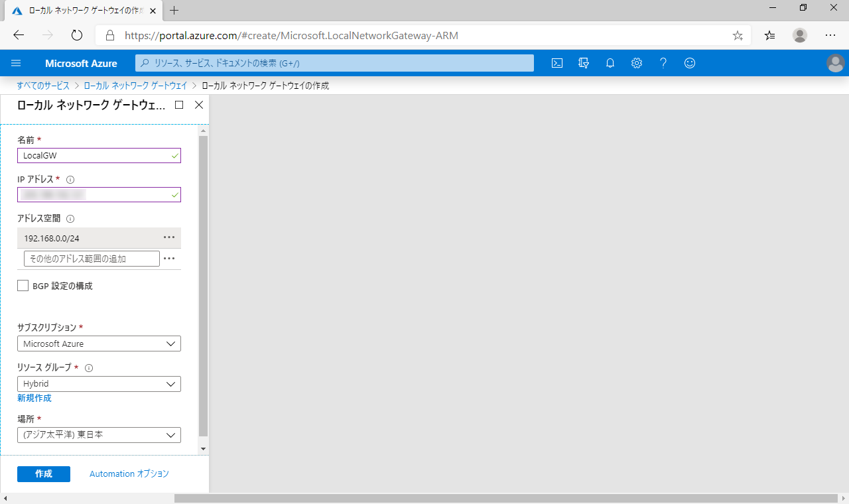Click the 作成 button
The image size is (849, 504).
pyautogui.click(x=44, y=474)
